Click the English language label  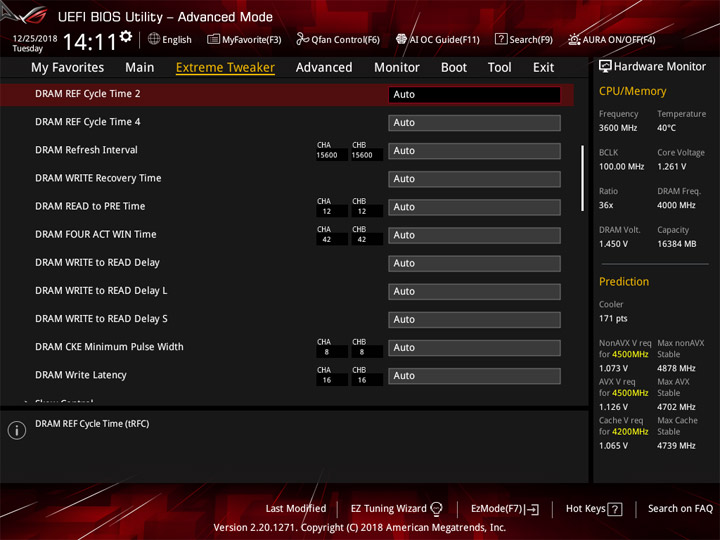coord(177,39)
